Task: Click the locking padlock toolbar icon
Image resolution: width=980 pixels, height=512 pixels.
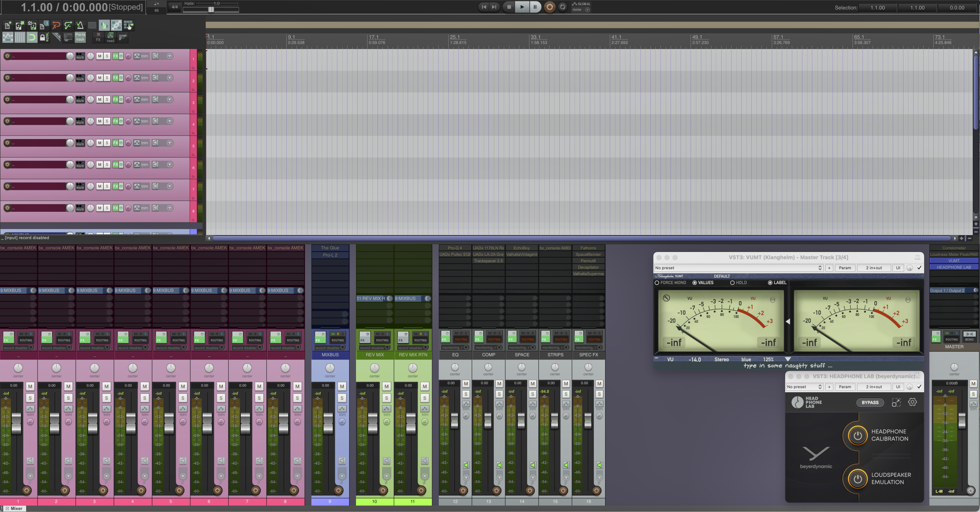Action: 43,37
